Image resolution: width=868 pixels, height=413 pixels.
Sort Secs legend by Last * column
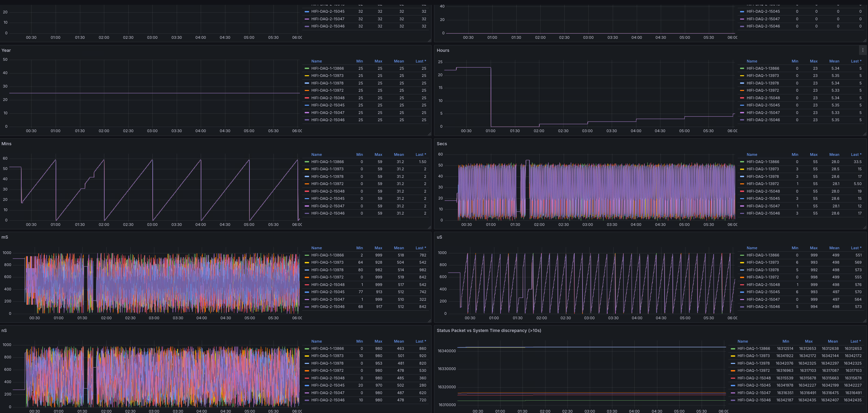pos(856,154)
